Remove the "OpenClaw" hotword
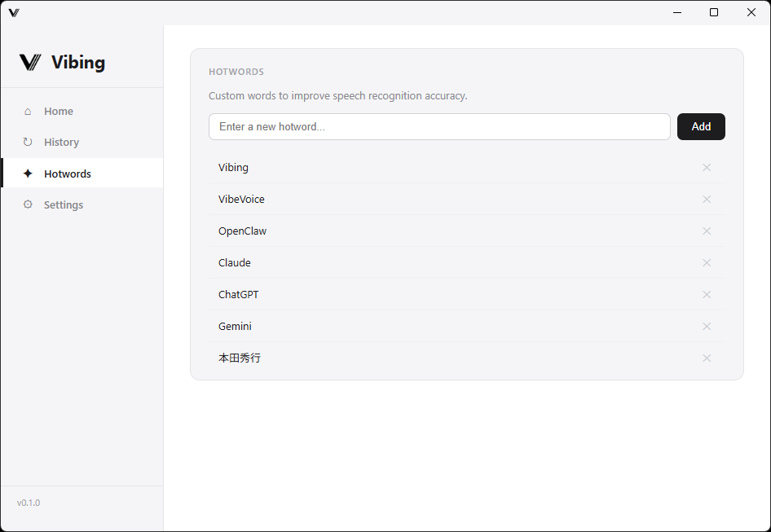 click(x=707, y=231)
